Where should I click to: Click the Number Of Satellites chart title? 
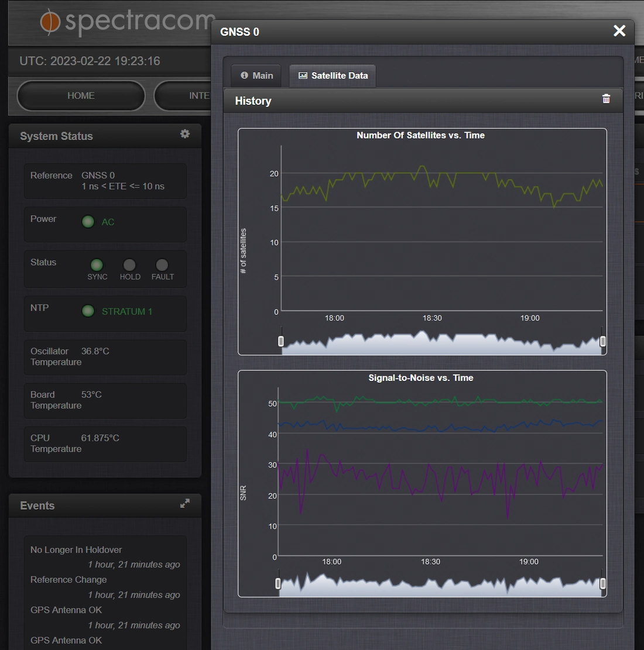(420, 135)
